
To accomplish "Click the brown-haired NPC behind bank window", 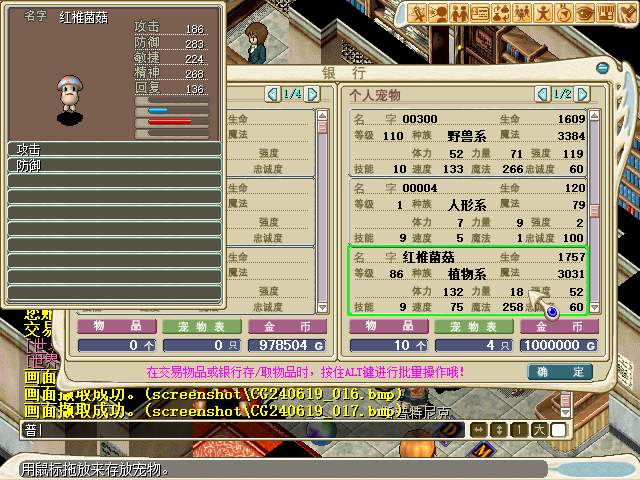I will tap(257, 43).
